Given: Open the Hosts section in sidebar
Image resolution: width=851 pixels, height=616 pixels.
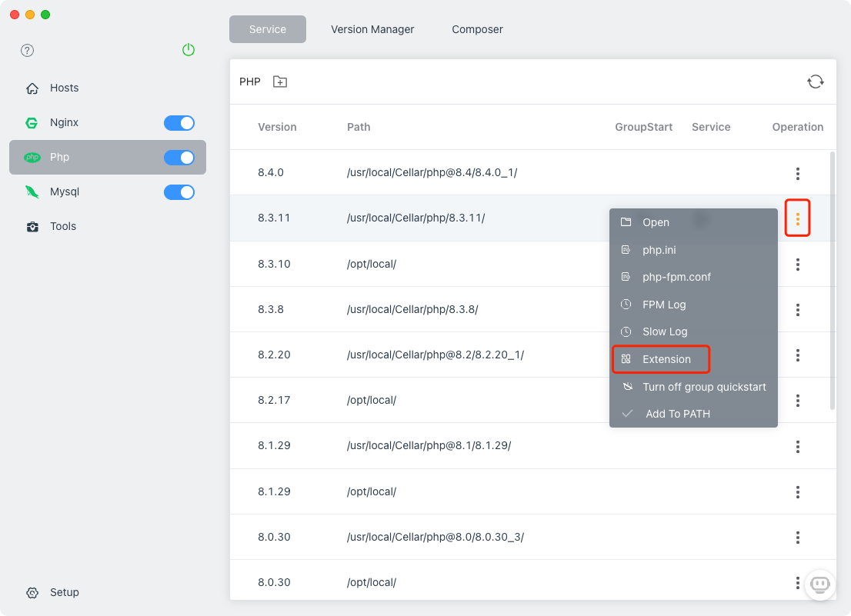Looking at the screenshot, I should point(108,88).
